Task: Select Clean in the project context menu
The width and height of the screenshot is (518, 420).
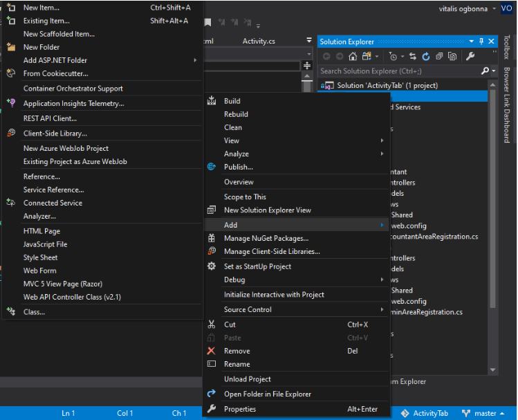Action: (x=296, y=127)
